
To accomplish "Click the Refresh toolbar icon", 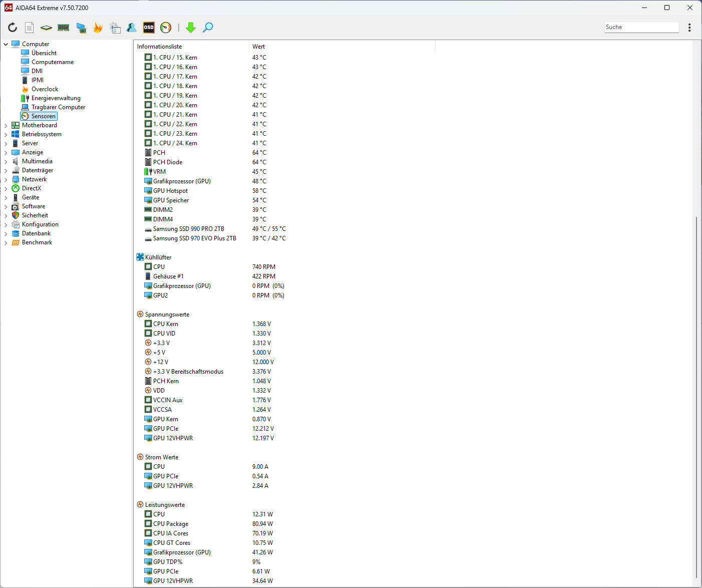I will click(13, 28).
